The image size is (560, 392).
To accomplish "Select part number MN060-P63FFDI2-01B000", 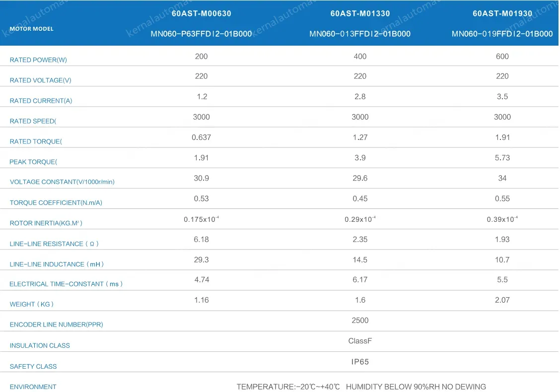I will (201, 34).
